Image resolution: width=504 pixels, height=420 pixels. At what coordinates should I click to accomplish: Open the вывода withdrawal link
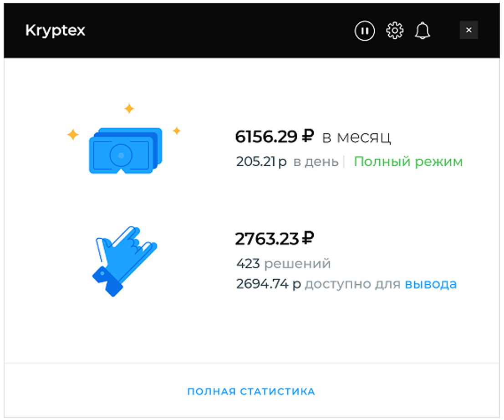[430, 284]
